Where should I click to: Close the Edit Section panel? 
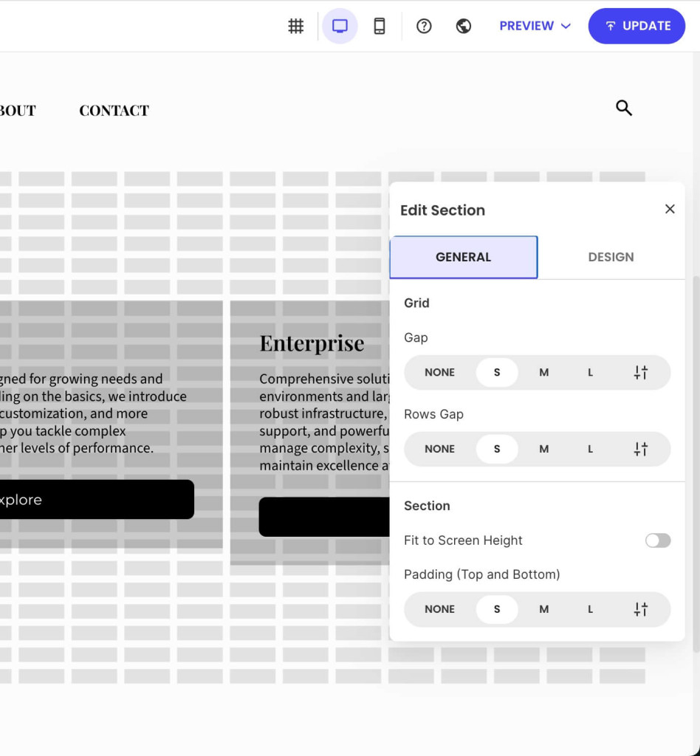point(670,209)
